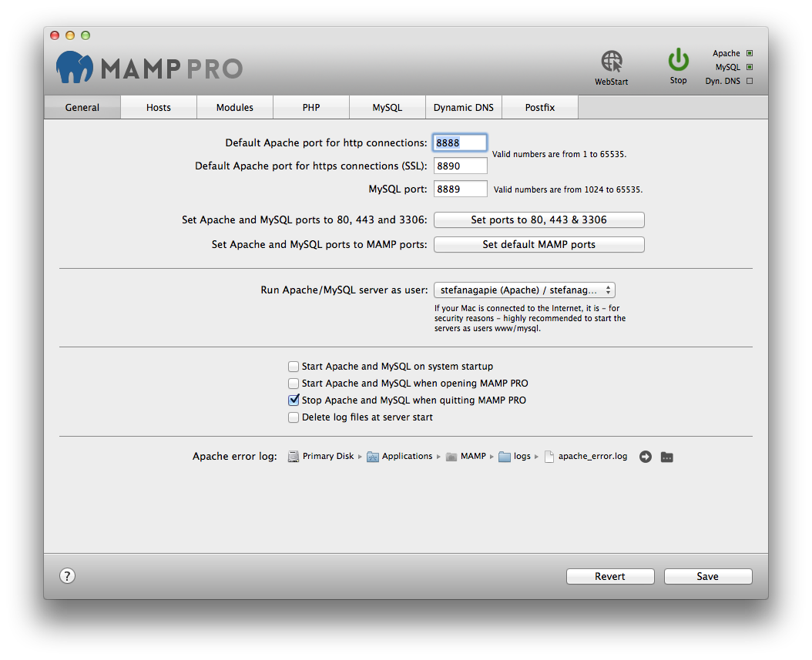Screen dimensions: 812x660
Task: Click the Applications folder icon in log path
Action: point(372,457)
